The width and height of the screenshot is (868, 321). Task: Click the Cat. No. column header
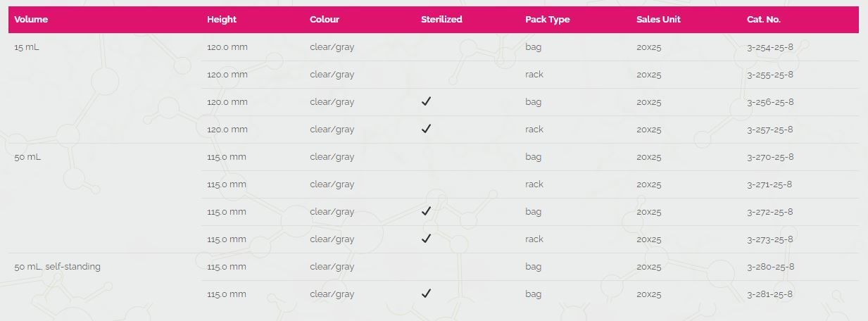point(764,20)
